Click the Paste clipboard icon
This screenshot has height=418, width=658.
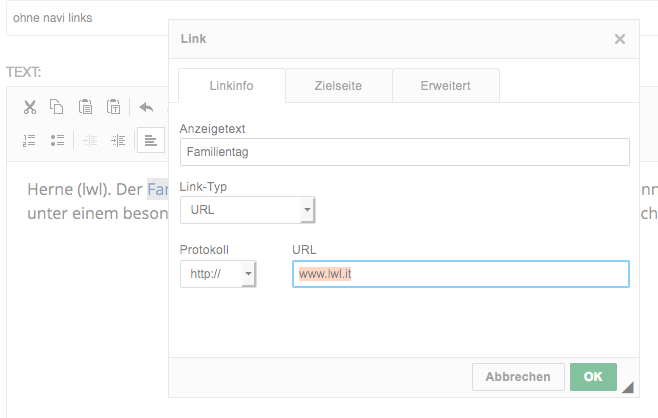pos(85,107)
